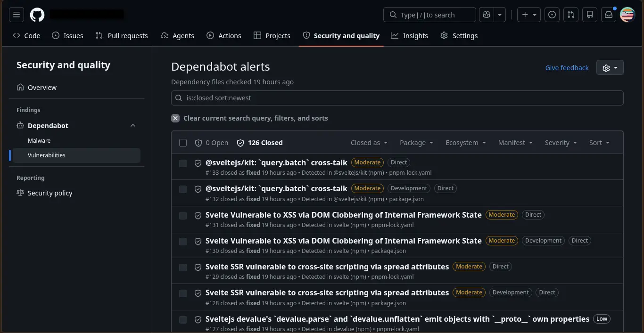
Task: Click the clear query X icon
Action: click(175, 118)
